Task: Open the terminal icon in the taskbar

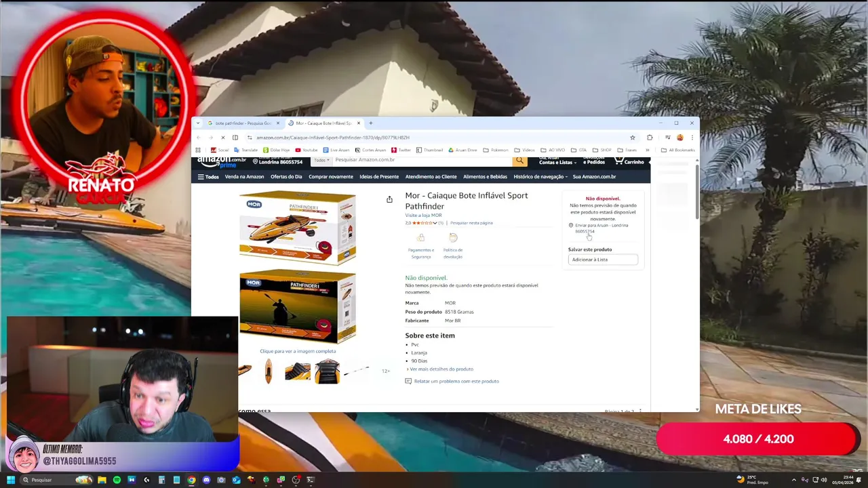Action: click(x=311, y=480)
